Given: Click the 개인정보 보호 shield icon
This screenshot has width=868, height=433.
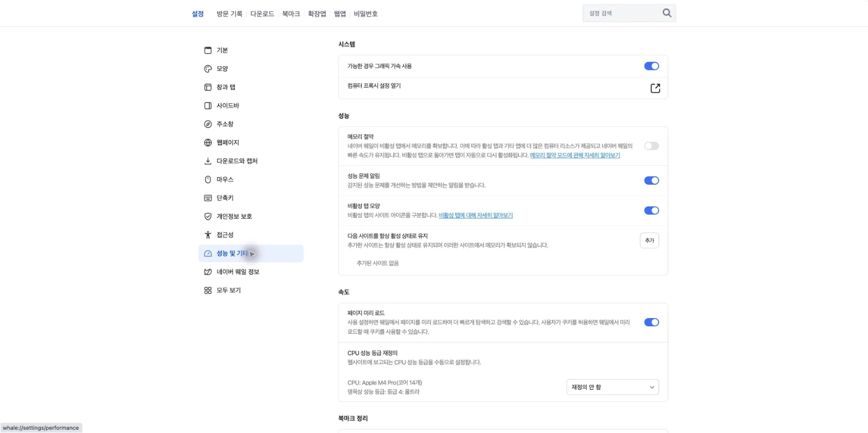Looking at the screenshot, I should 208,216.
